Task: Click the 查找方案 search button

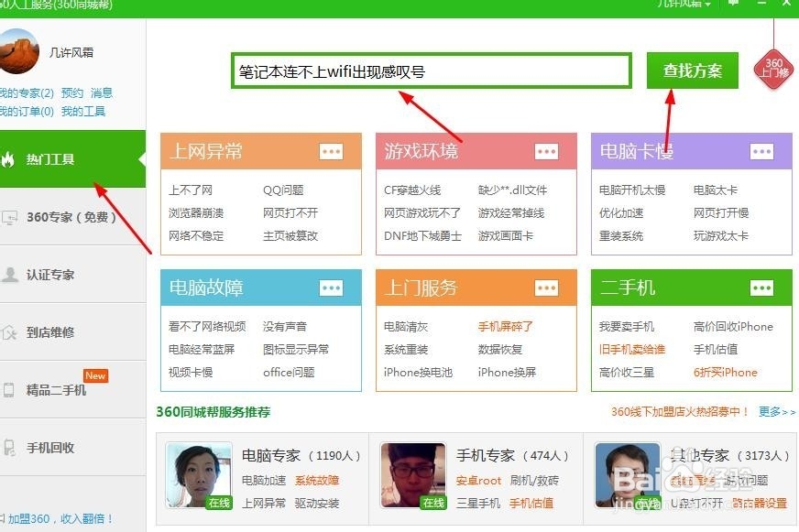Action: coord(692,71)
